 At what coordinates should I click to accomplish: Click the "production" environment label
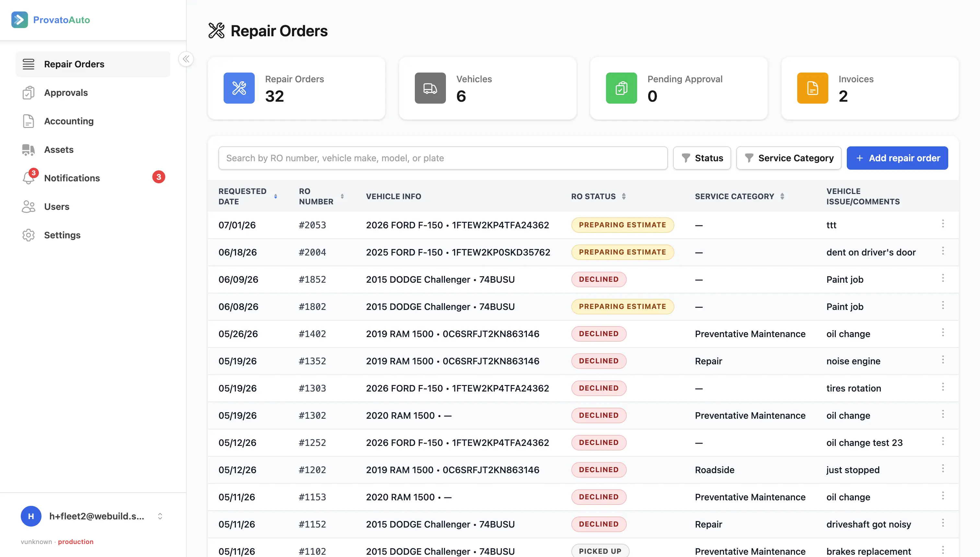(76, 542)
